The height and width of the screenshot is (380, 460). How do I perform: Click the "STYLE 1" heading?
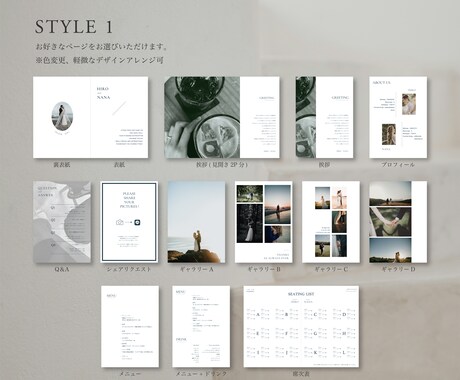tap(74, 27)
